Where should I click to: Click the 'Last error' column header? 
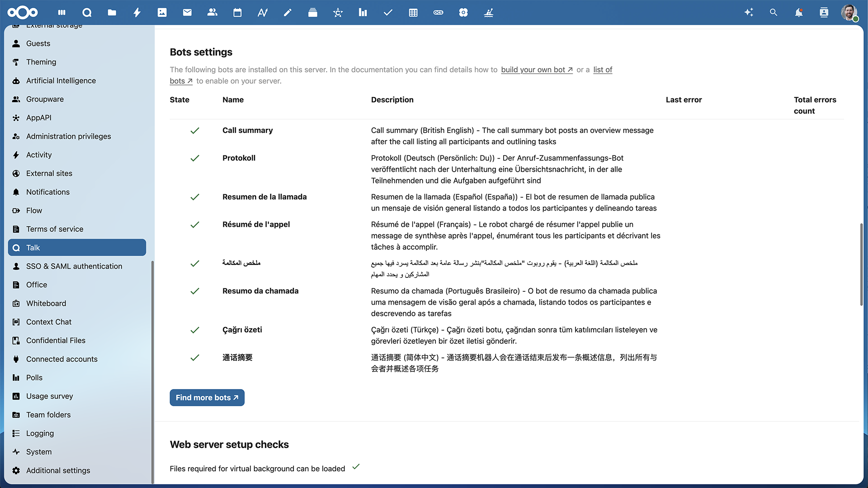click(x=684, y=99)
